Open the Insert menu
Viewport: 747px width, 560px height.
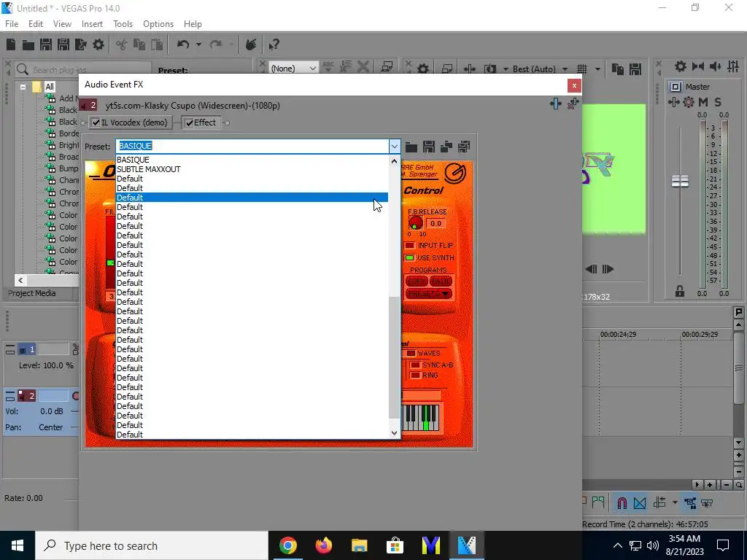(92, 24)
